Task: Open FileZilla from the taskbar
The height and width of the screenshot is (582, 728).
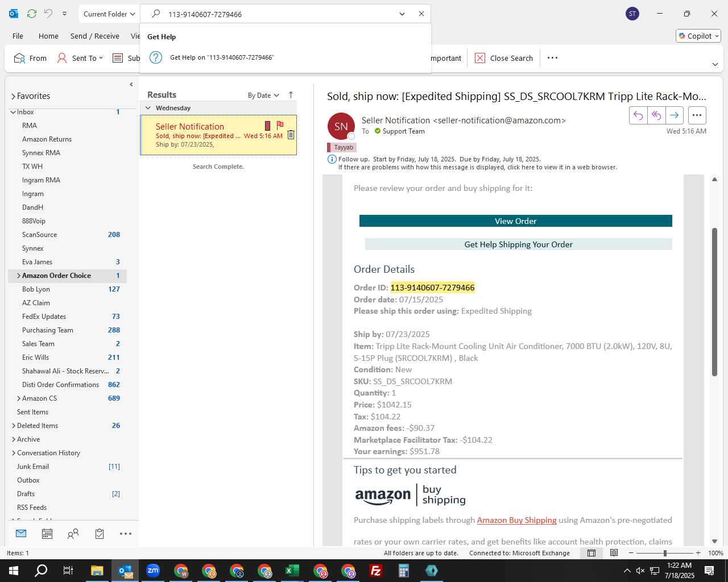Action: 376,571
